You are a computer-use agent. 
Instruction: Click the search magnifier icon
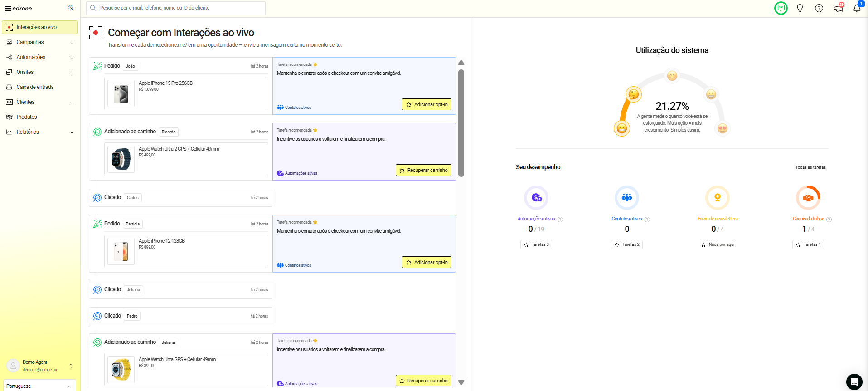93,8
